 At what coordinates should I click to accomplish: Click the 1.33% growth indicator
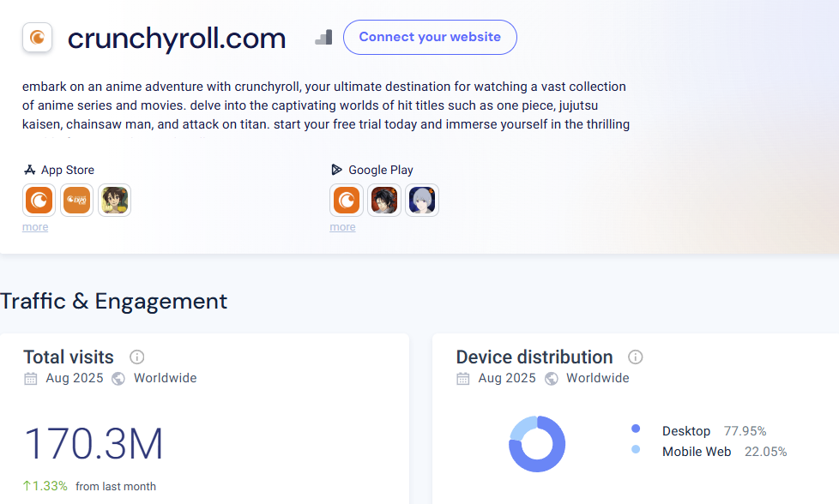point(45,486)
